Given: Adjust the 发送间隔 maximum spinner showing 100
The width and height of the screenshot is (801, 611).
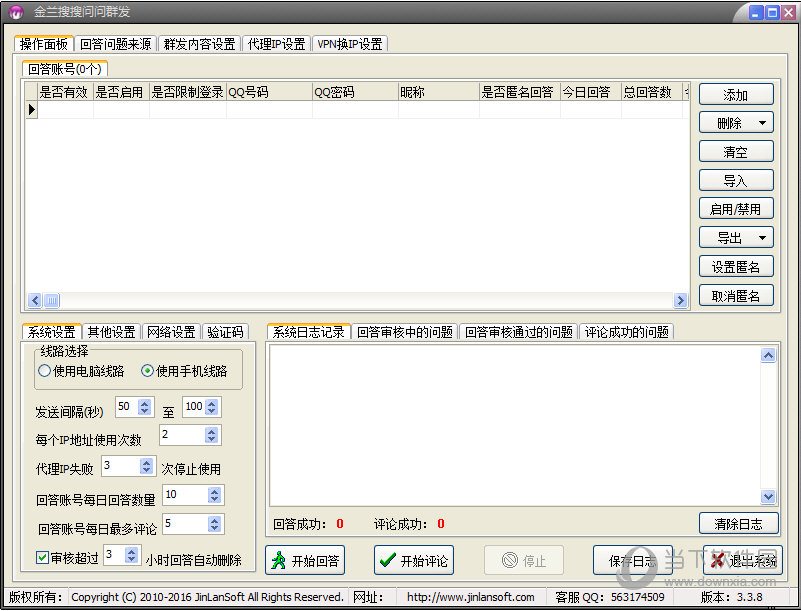Looking at the screenshot, I should point(211,407).
